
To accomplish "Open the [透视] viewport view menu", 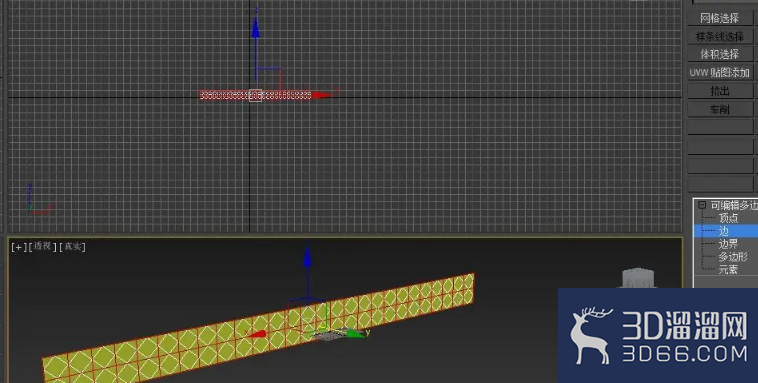I will tap(43, 247).
